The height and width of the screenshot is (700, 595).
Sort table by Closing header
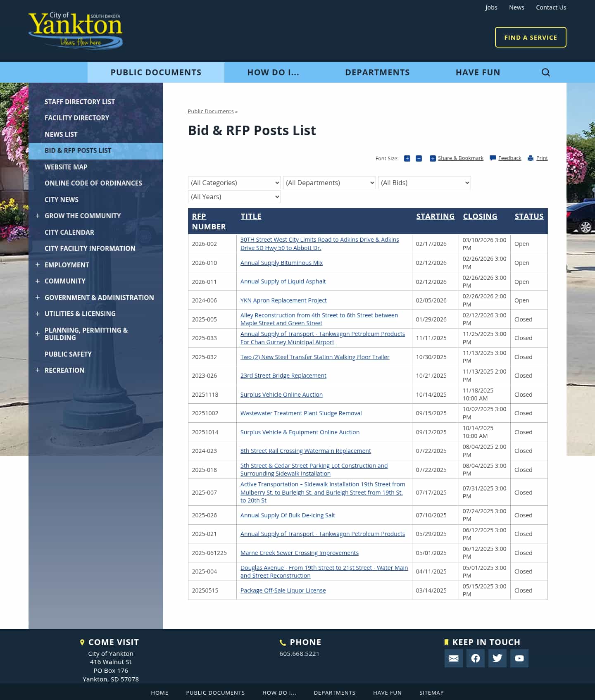480,216
